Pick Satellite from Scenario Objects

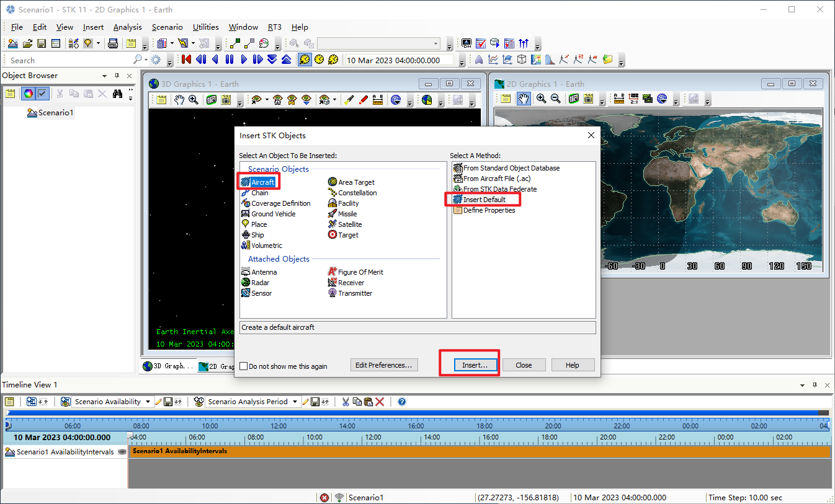[345, 224]
